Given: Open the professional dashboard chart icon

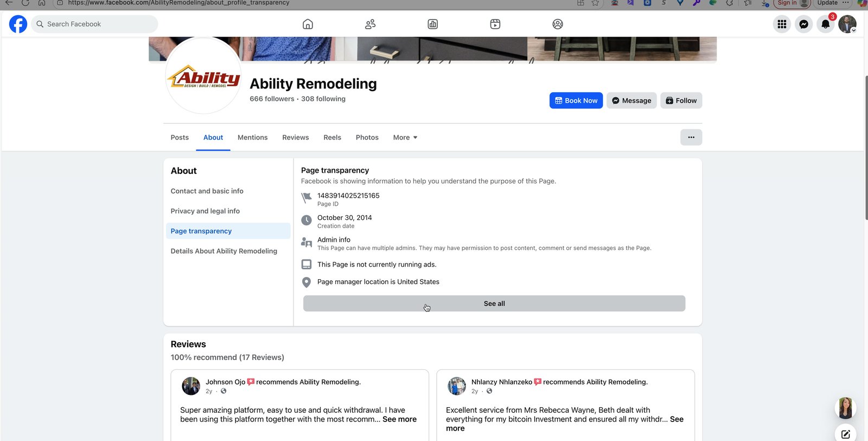Looking at the screenshot, I should click(x=433, y=24).
